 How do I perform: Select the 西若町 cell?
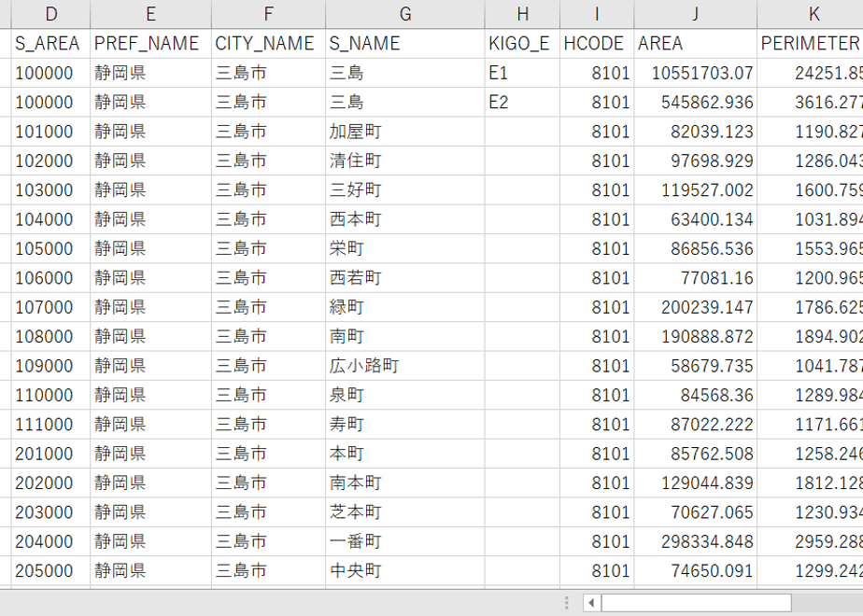tap(405, 278)
